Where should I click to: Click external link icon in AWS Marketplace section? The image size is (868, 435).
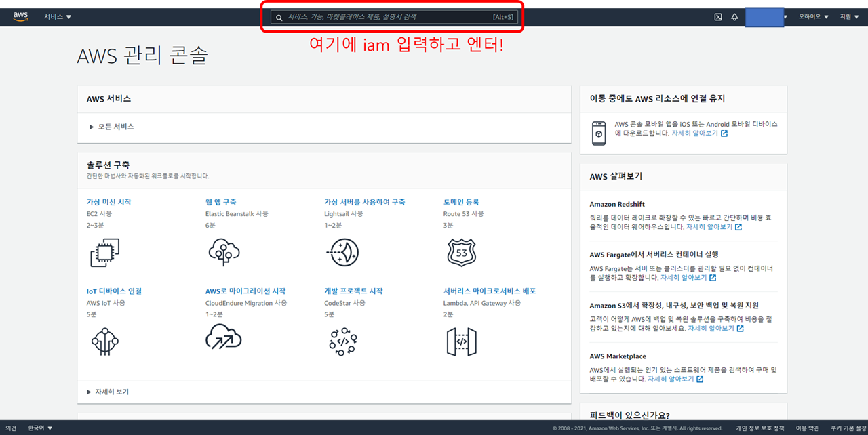[x=700, y=379]
